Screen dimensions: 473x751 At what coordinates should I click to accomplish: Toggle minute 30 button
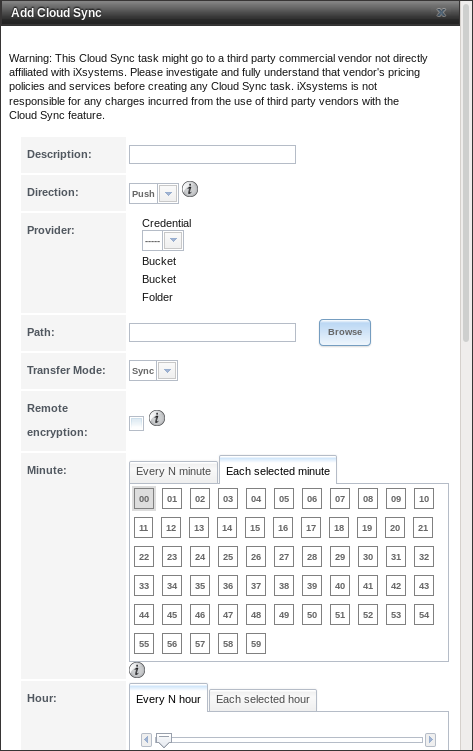coord(368,557)
